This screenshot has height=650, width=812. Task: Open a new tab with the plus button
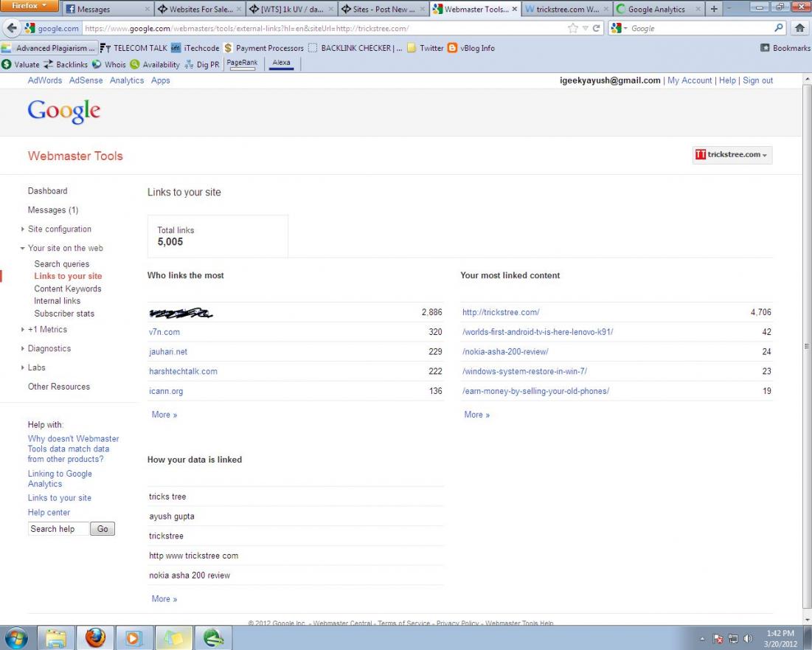[x=714, y=9]
